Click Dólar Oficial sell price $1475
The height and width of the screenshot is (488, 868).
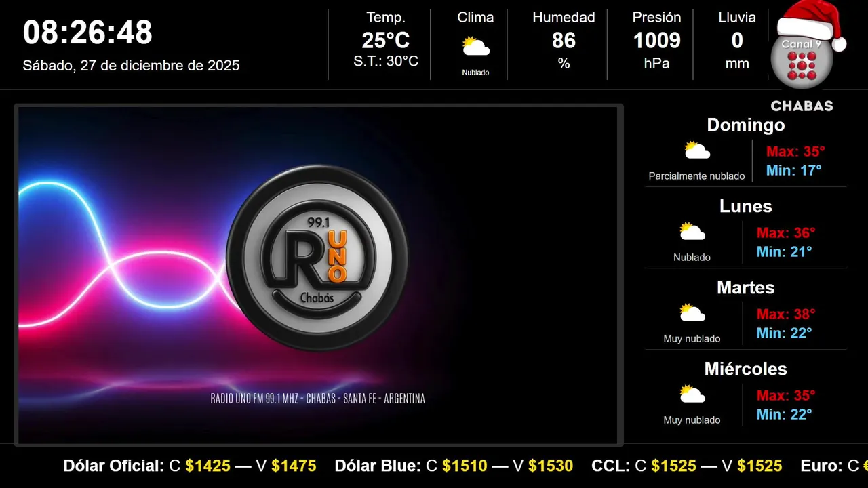[x=294, y=466]
